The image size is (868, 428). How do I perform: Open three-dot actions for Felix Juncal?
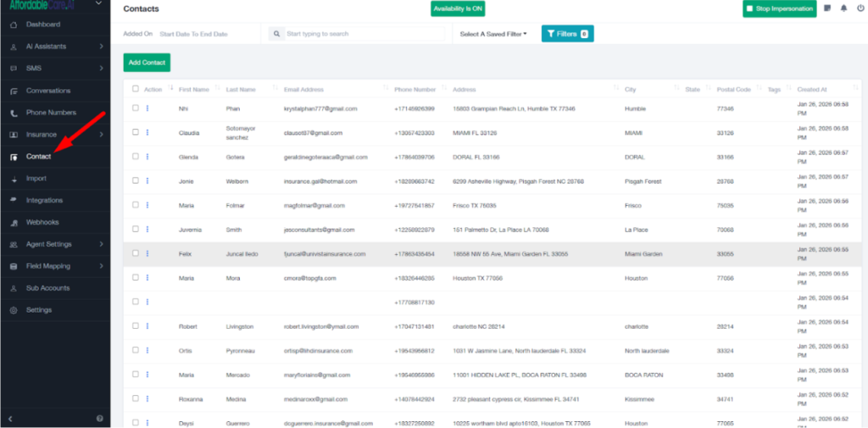click(x=147, y=253)
